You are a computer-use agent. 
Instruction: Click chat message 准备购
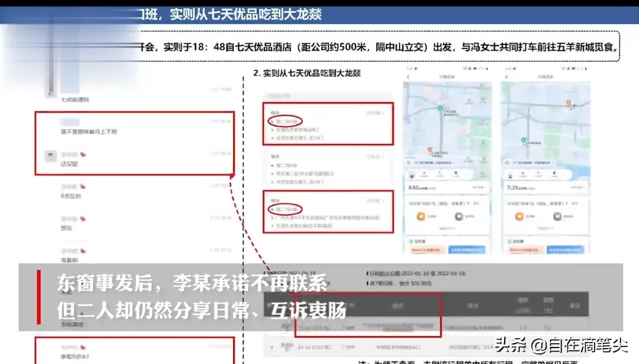click(x=69, y=260)
